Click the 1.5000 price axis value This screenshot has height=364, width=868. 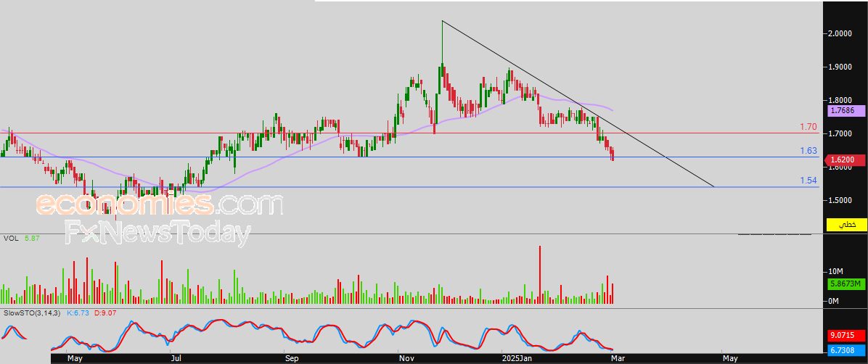click(x=840, y=199)
